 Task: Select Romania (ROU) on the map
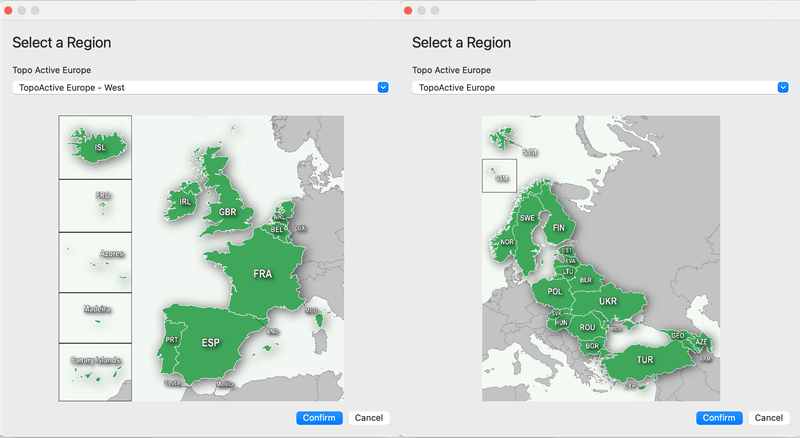coord(587,327)
